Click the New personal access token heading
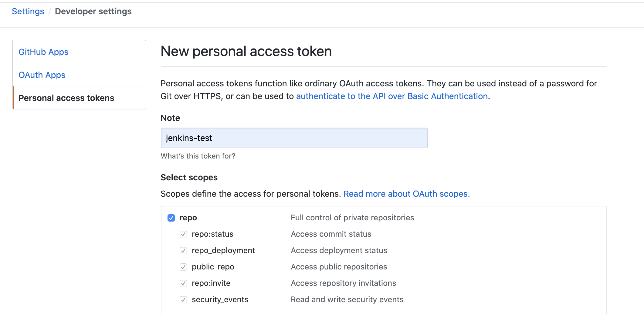The height and width of the screenshot is (314, 644). click(246, 52)
